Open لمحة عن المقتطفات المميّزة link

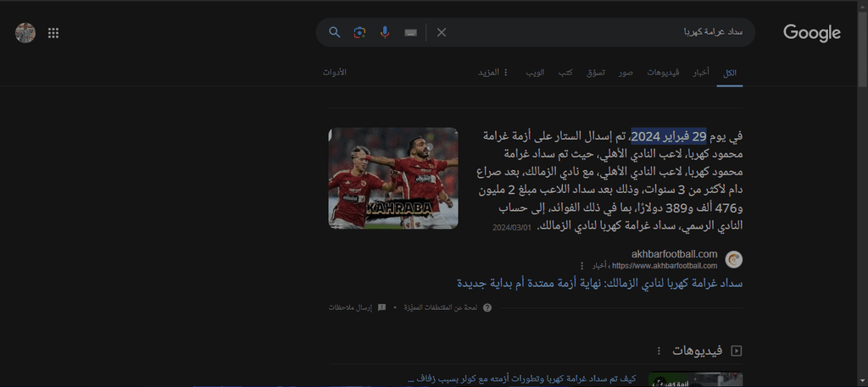point(441,308)
